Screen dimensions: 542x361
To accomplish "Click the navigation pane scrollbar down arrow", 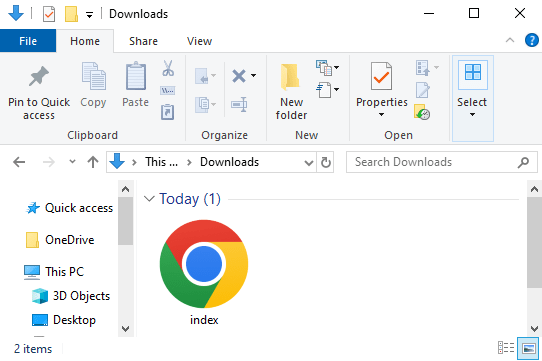I will [125, 328].
